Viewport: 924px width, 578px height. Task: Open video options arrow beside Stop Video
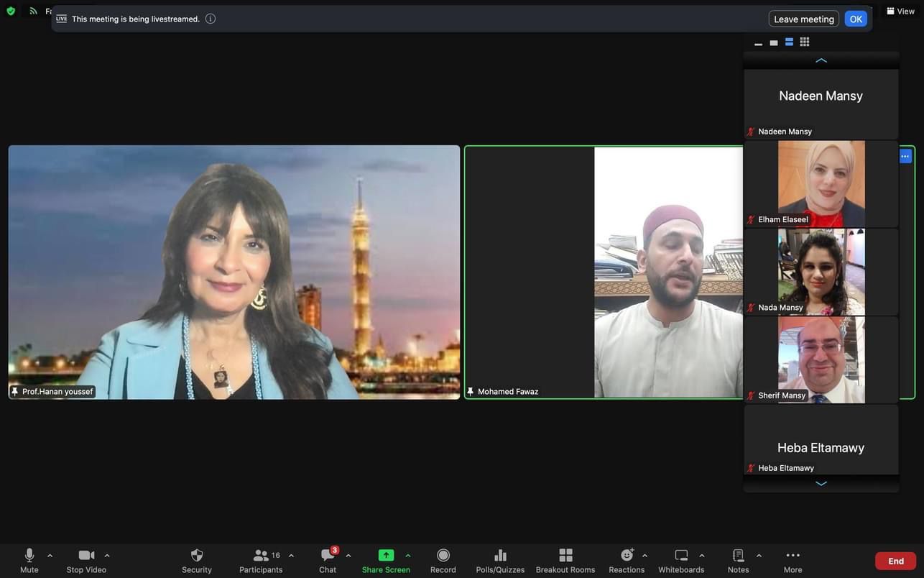pos(107,556)
